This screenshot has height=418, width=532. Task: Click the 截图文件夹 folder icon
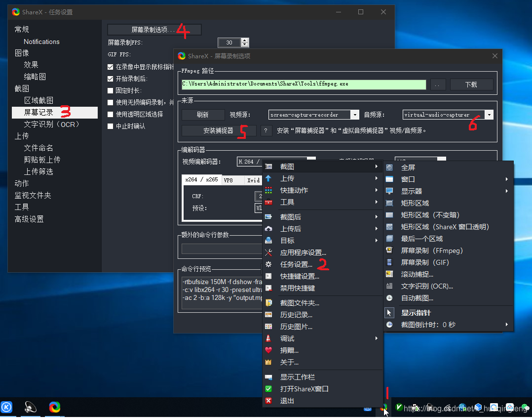268,303
